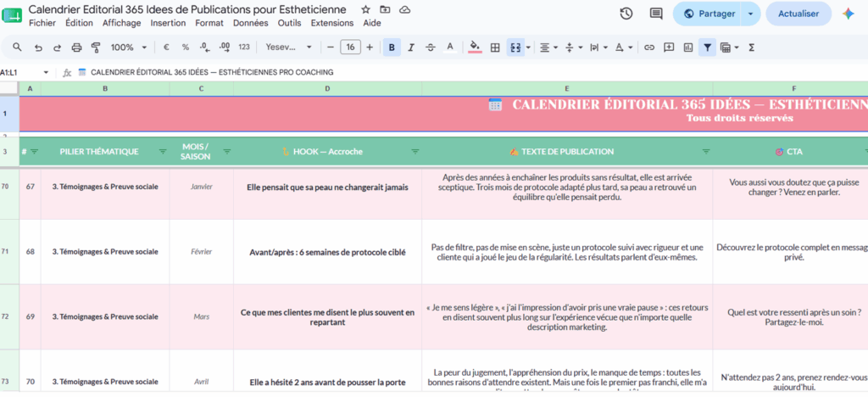The image size is (868, 397).
Task: Toggle strikethrough formatting
Action: [430, 48]
